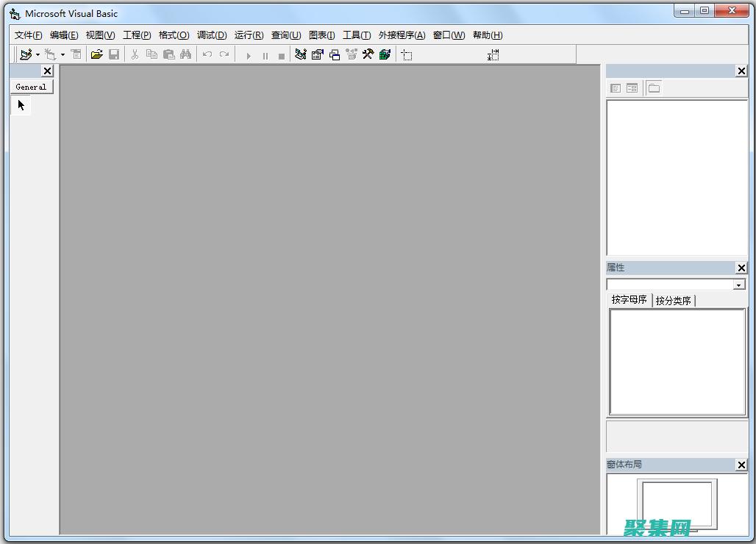Screen dimensions: 756x544
Task: Switch to the 按分类序 tab
Action: [674, 301]
